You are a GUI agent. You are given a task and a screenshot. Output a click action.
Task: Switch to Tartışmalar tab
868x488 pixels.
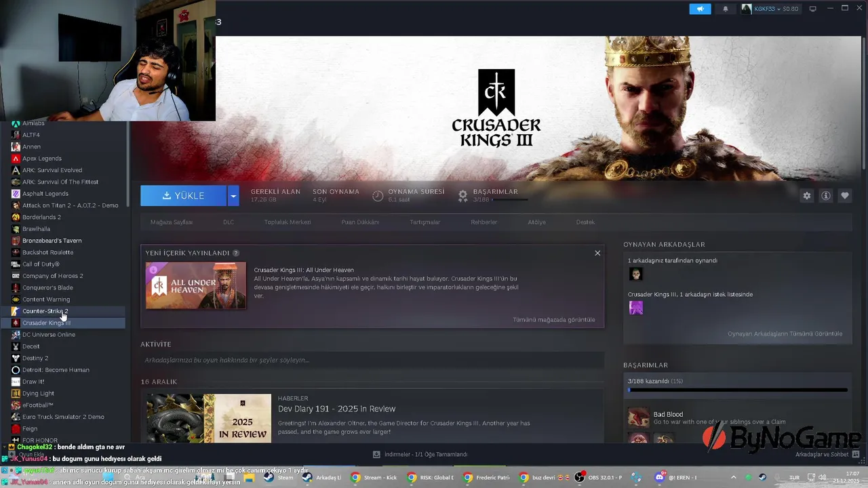425,222
